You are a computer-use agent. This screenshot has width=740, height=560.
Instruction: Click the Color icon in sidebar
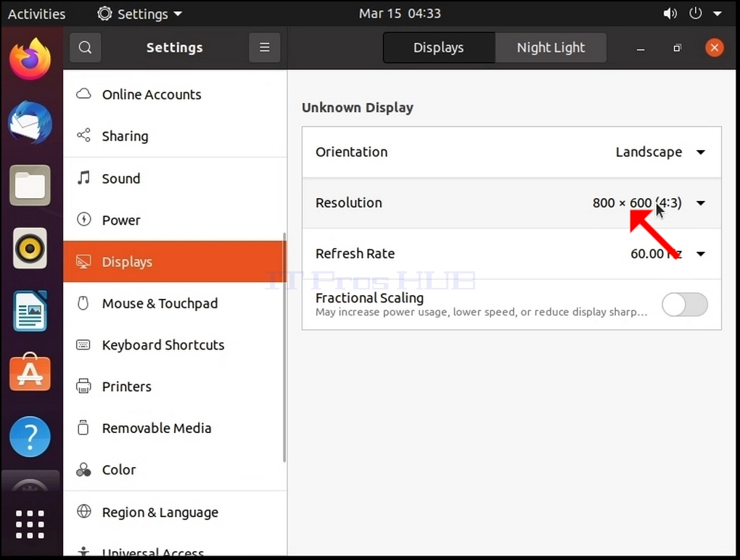coord(83,469)
